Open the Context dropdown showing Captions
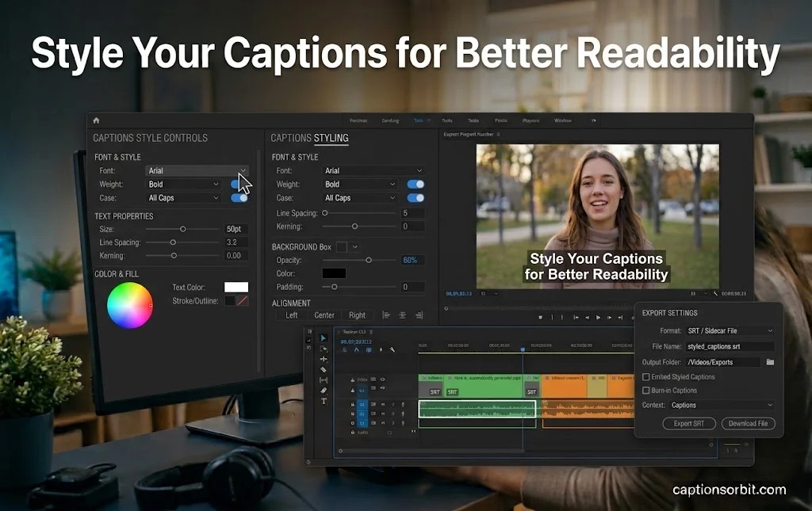Viewport: 812px width, 511px height. (722, 405)
